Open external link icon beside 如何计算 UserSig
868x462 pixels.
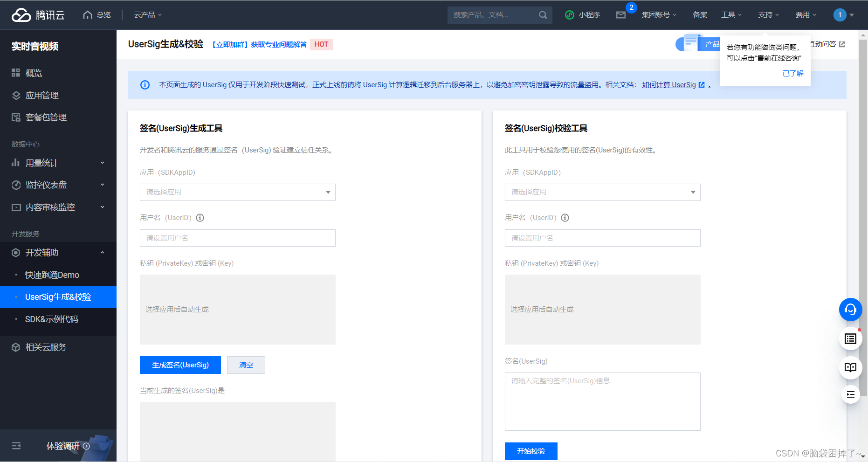[702, 84]
